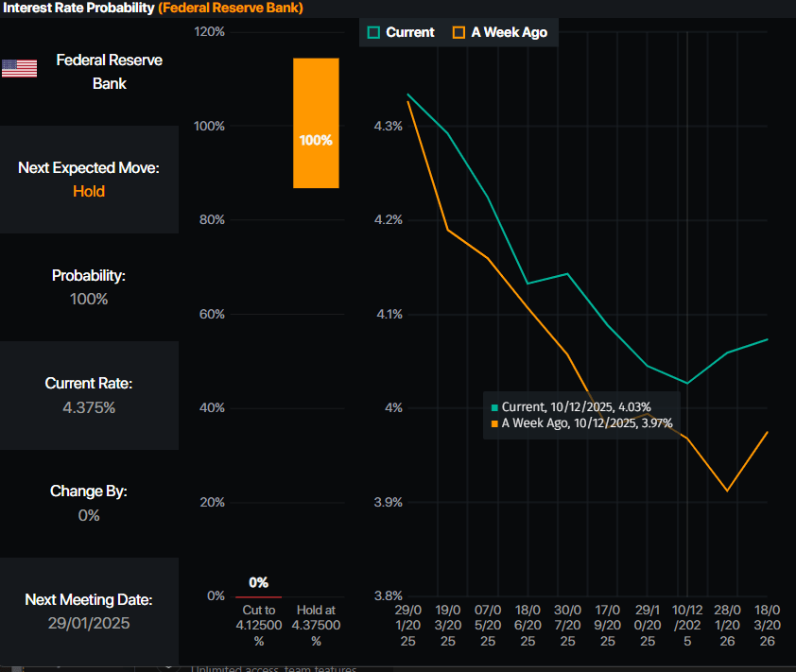Click the Current Rate 4.375% value
The image size is (796, 672).
(89, 407)
